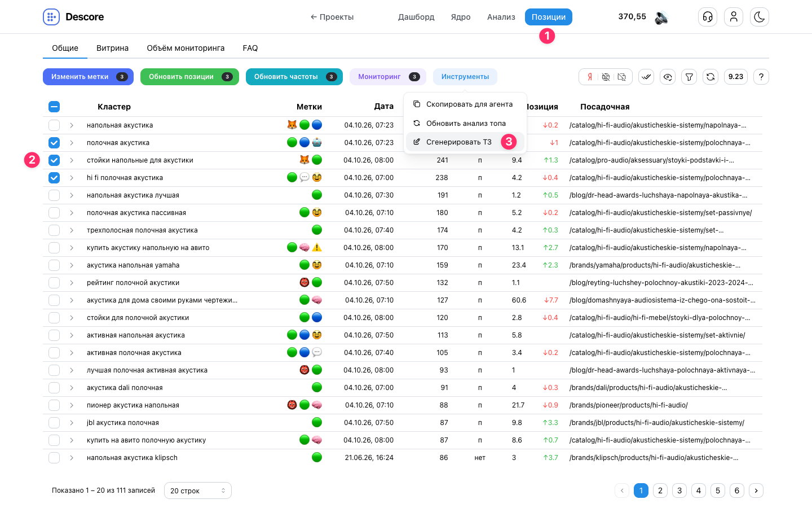This screenshot has height=508, width=812.
Task: Switch to dark mode with moon icon
Action: [760, 17]
